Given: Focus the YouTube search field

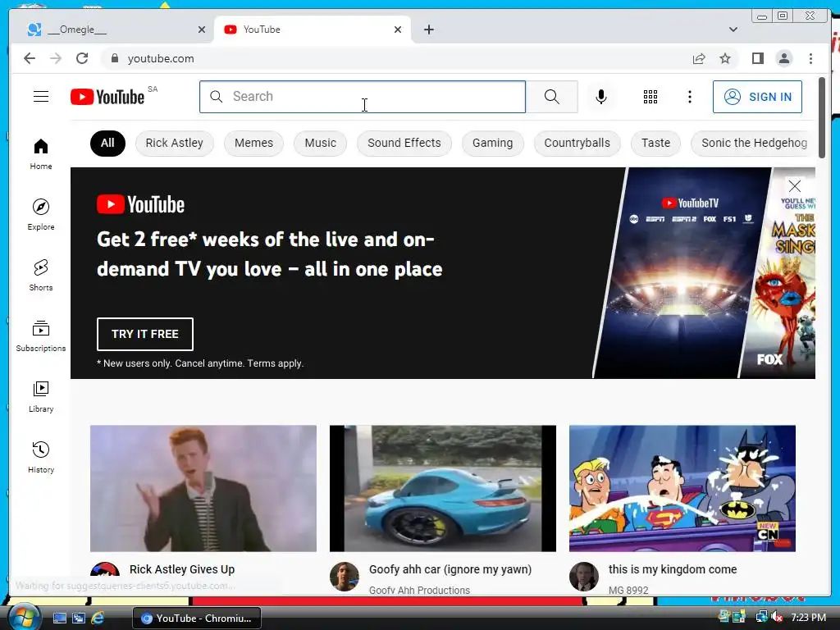Looking at the screenshot, I should (x=363, y=97).
